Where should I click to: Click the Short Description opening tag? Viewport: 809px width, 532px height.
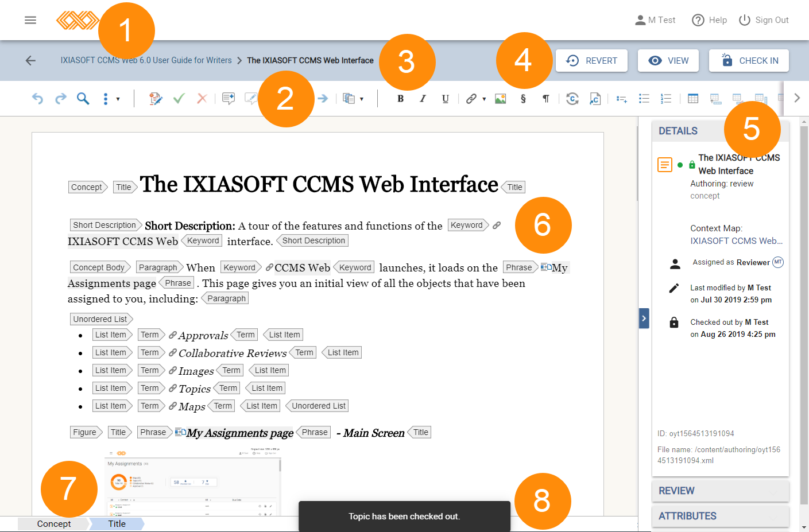pyautogui.click(x=106, y=225)
